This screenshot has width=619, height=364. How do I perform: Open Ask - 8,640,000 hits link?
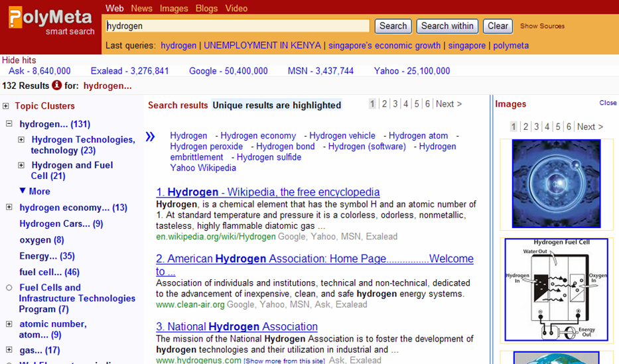pyautogui.click(x=40, y=71)
